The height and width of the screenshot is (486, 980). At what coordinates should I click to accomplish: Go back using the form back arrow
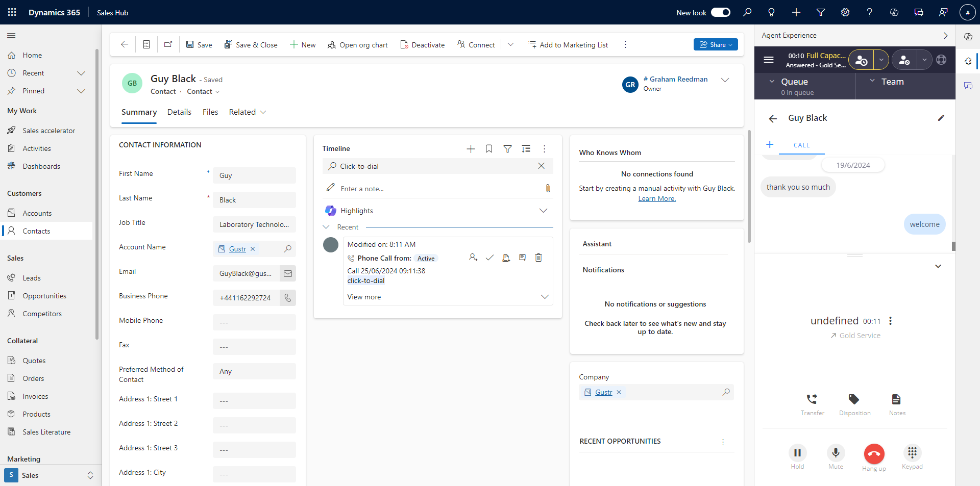(x=124, y=45)
